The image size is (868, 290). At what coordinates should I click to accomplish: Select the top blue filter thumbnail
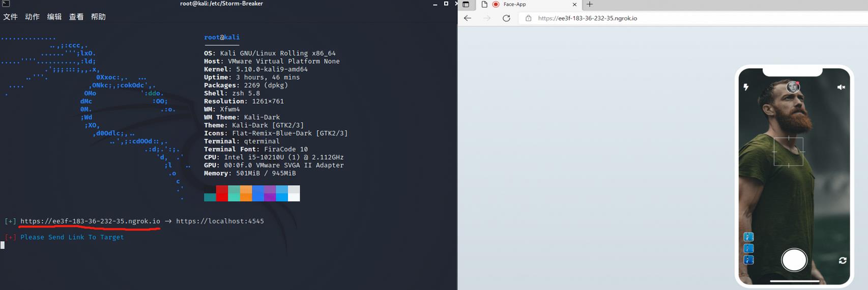[748, 237]
